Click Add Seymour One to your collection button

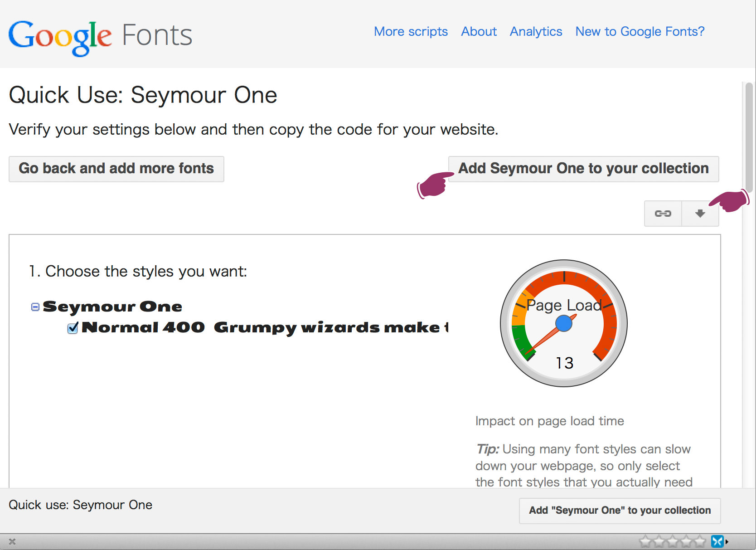click(583, 169)
